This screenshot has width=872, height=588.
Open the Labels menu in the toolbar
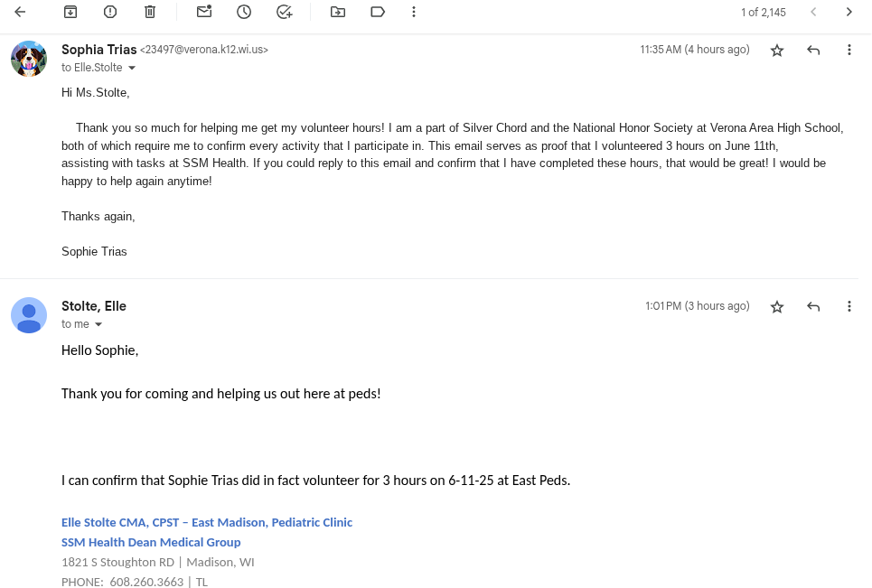[x=378, y=12]
